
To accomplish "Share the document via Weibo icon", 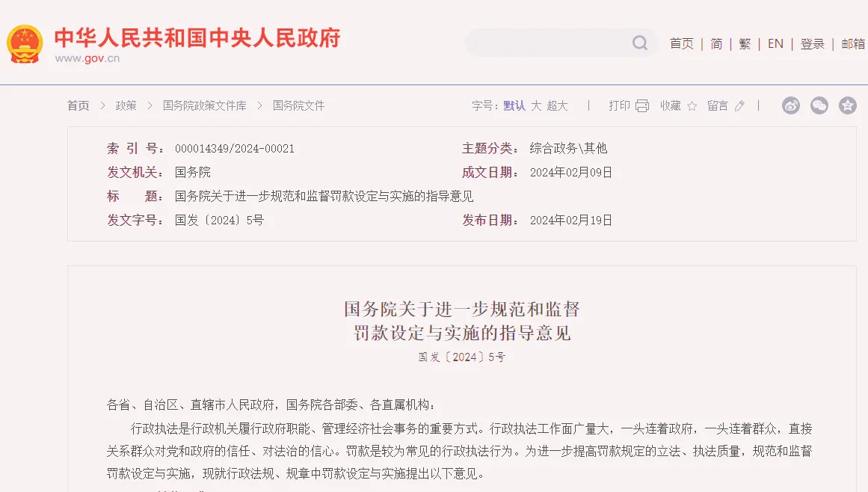I will click(790, 105).
